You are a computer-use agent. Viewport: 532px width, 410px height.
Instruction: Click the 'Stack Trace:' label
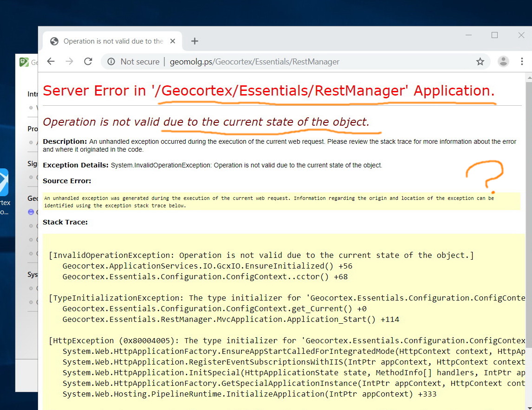point(65,222)
